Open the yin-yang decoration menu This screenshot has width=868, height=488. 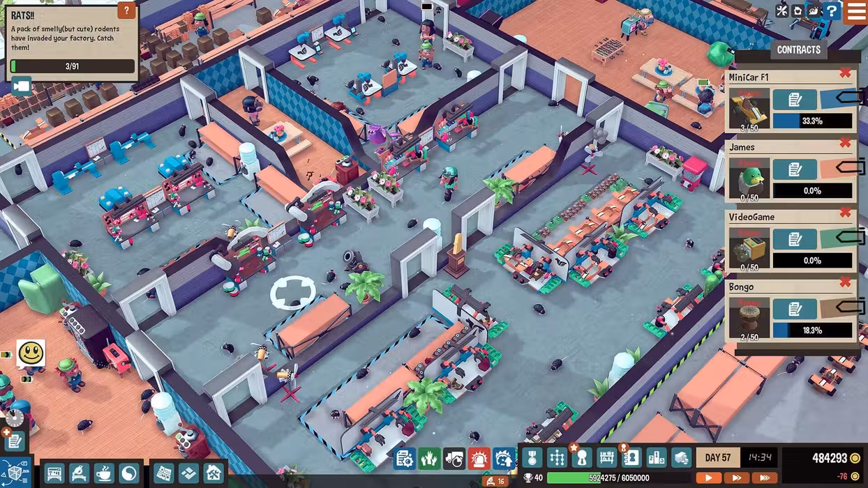tap(128, 473)
